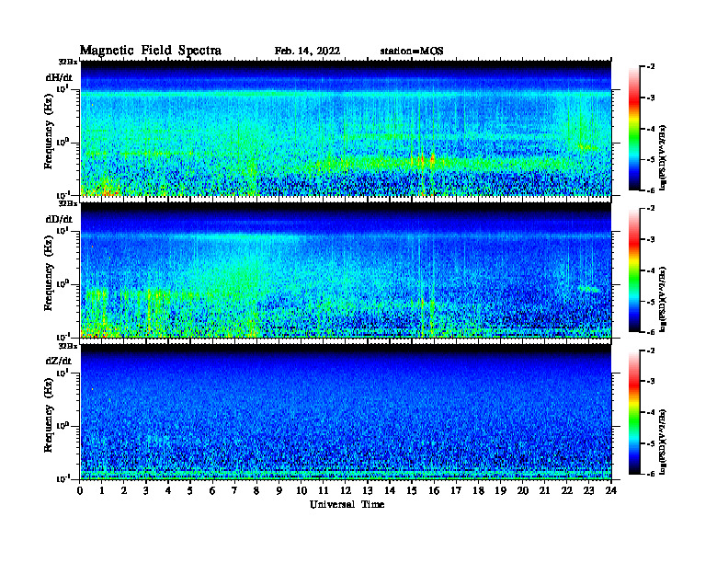Click hour "24" on the Universal Time axis
This screenshot has height=563, width=728.
click(x=611, y=491)
